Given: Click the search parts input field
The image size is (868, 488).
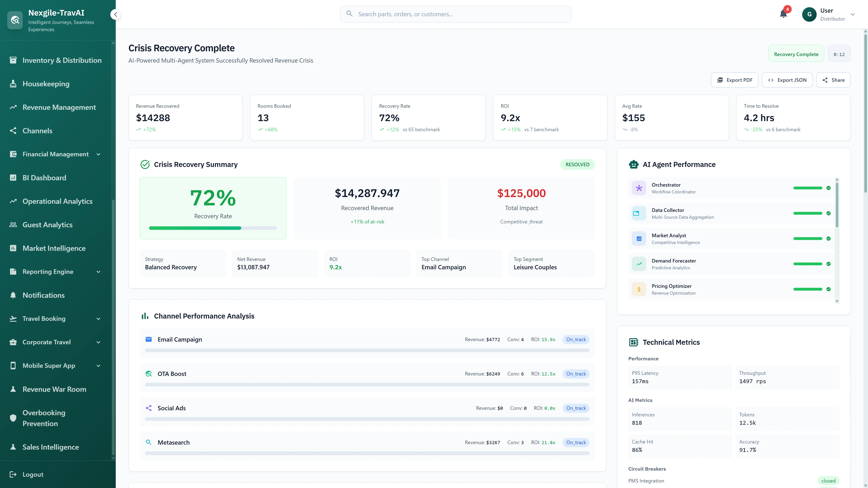Looking at the screenshot, I should point(455,14).
